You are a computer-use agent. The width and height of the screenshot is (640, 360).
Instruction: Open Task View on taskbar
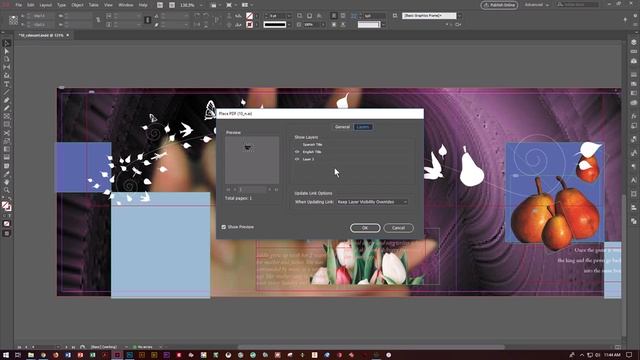[x=18, y=355]
